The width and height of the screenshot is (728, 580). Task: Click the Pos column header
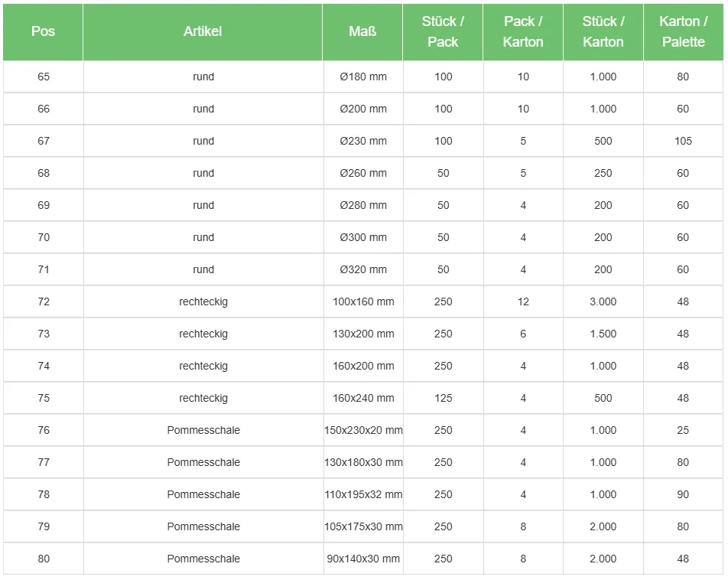[x=44, y=31]
